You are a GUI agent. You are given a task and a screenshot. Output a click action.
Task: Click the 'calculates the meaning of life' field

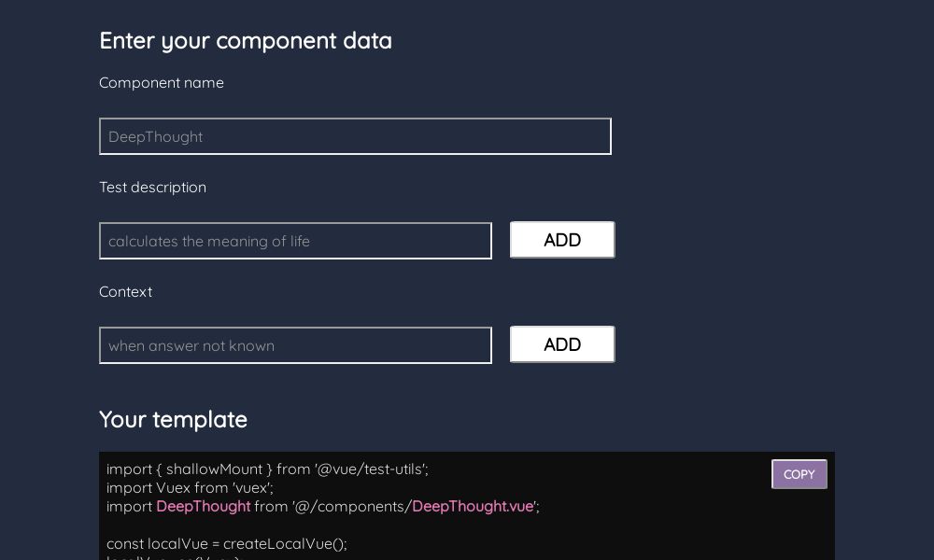click(x=295, y=241)
